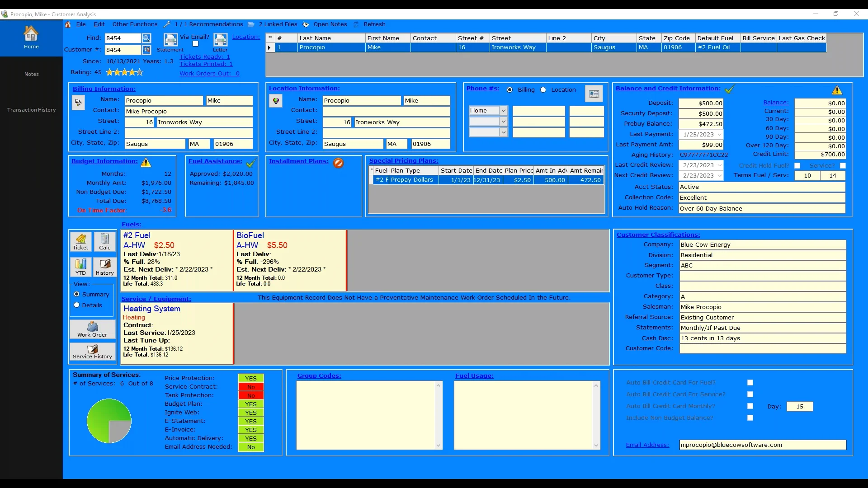Open the Home phone type dropdown
The width and height of the screenshot is (868, 488).
(x=502, y=110)
